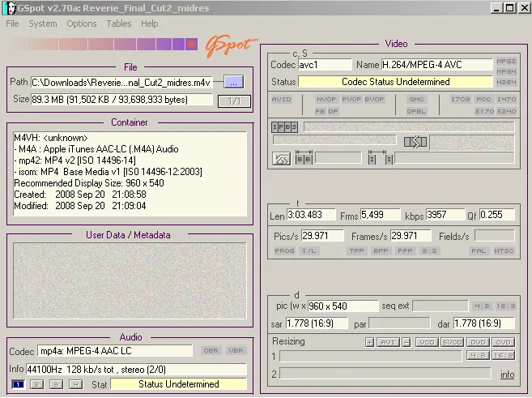Viewport: 532px width, 398px height.
Task: Click the IPBS frame type icon
Action: 285,126
